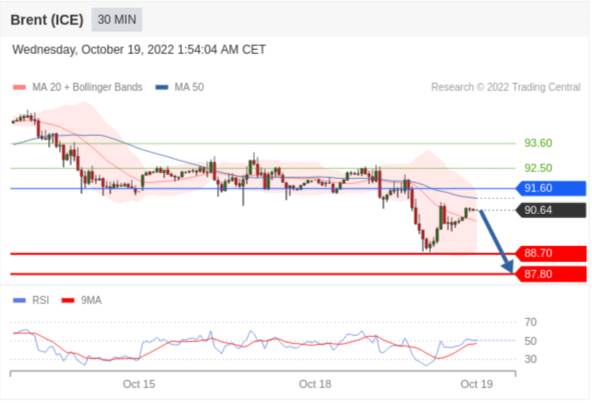Toggle the MA 50 legend entry
The height and width of the screenshot is (403, 592).
(x=180, y=87)
